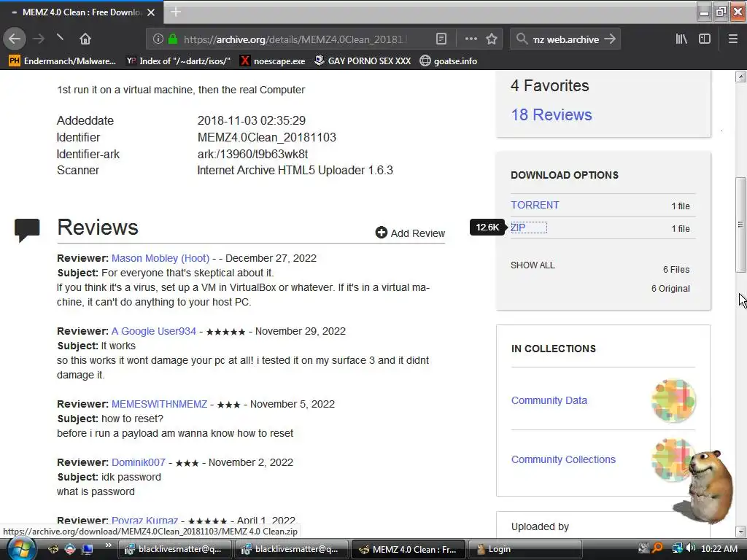Image resolution: width=747 pixels, height=560 pixels.
Task: Show site information icon in address bar
Action: pos(158,39)
